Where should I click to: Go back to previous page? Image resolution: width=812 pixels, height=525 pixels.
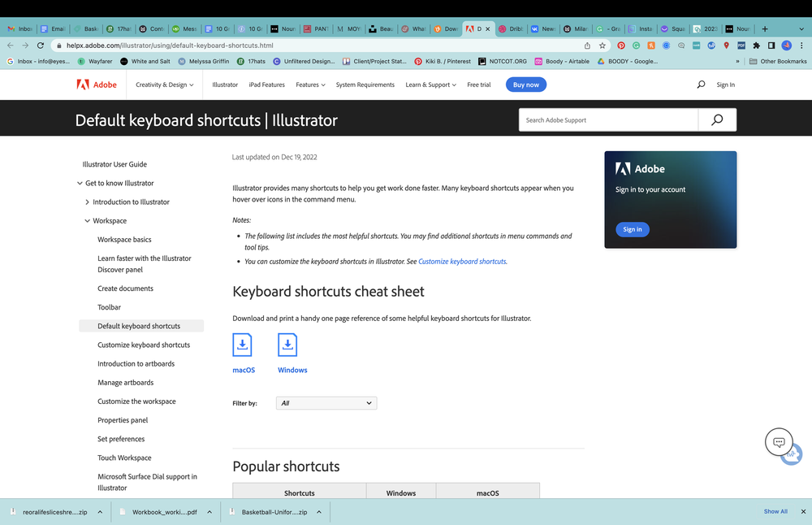click(x=11, y=46)
